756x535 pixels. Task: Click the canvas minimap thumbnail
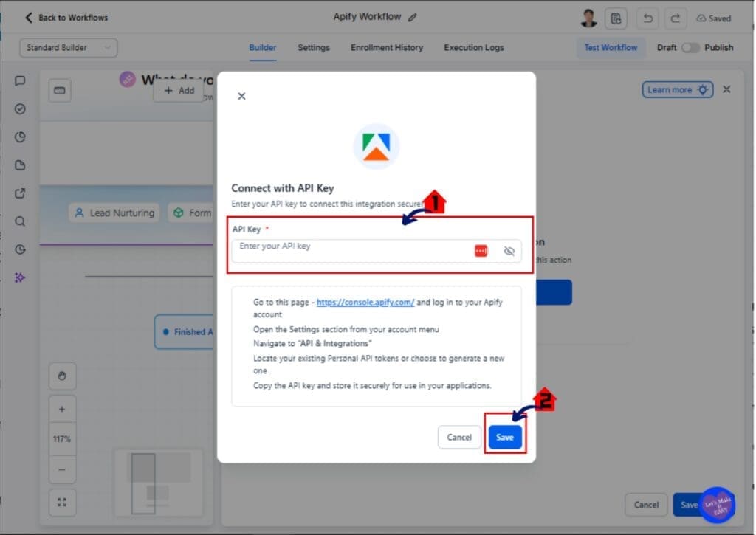pyautogui.click(x=159, y=483)
